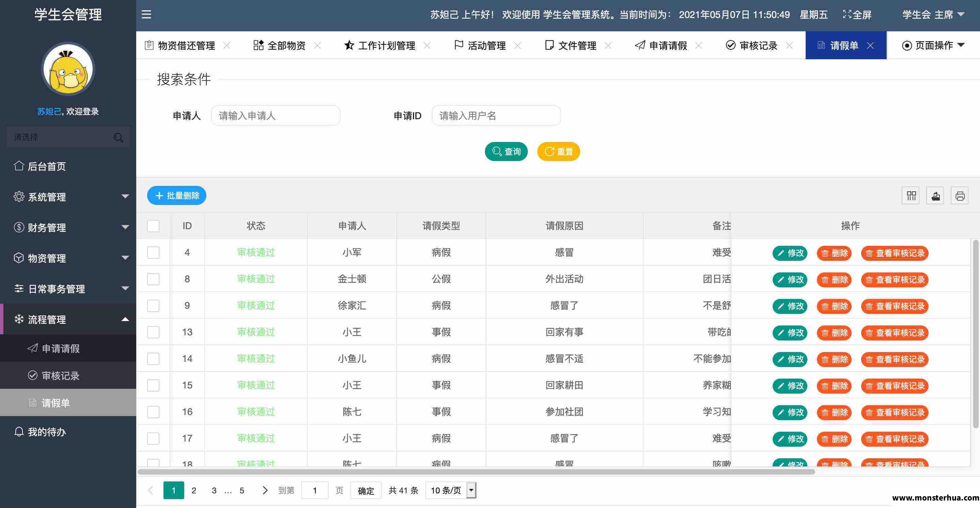Switch to 文件管理 tab
The height and width of the screenshot is (508, 980).
pos(571,46)
